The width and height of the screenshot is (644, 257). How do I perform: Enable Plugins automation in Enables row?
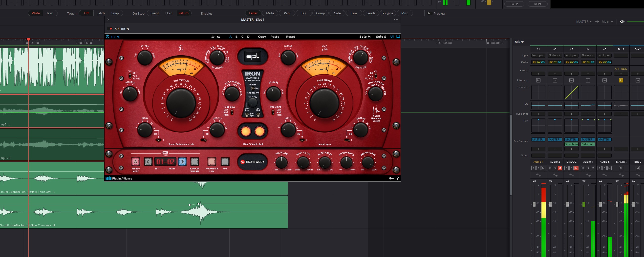coord(388,13)
